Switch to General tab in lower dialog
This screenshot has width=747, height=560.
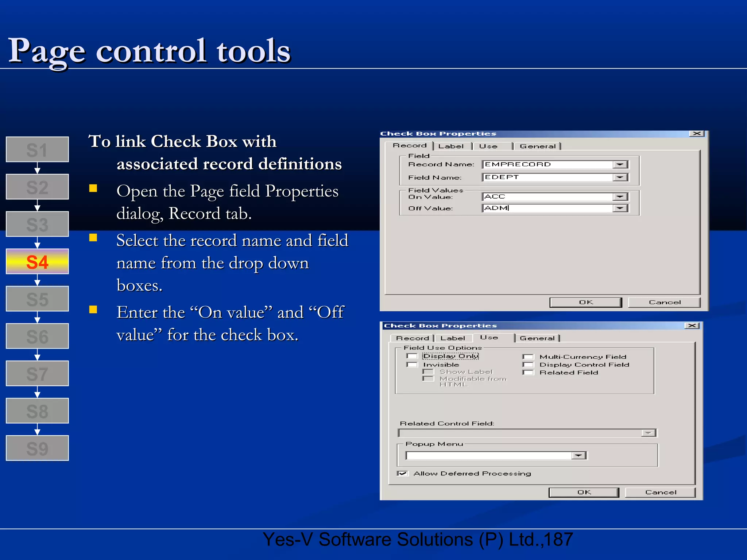(x=537, y=338)
